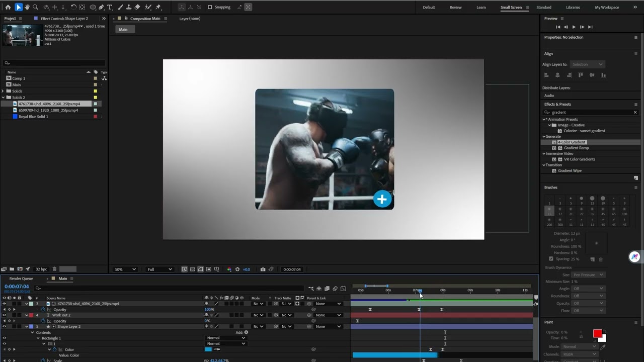Collapse the Transition effects category
Image resolution: width=644 pixels, height=362 pixels.
click(x=544, y=165)
